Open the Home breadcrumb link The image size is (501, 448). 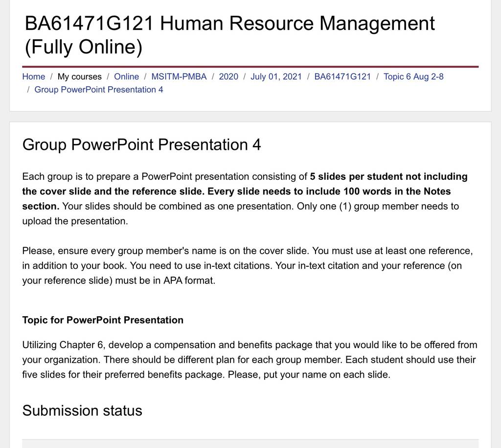tap(34, 77)
